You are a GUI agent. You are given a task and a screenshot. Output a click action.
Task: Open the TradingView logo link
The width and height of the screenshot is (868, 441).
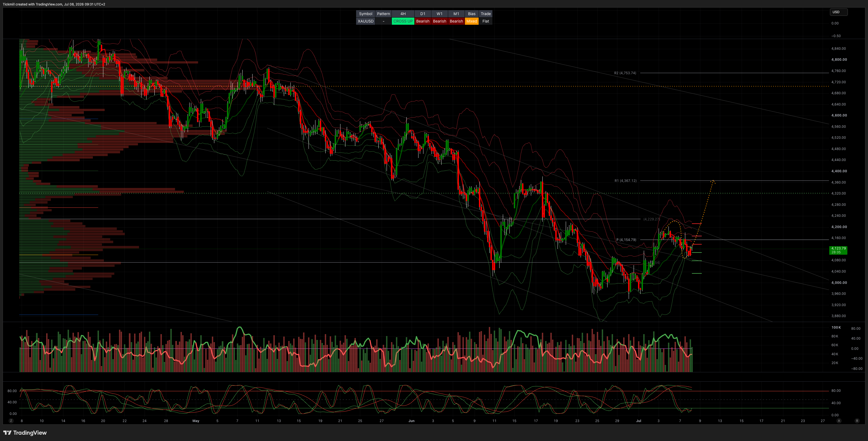[x=25, y=432]
